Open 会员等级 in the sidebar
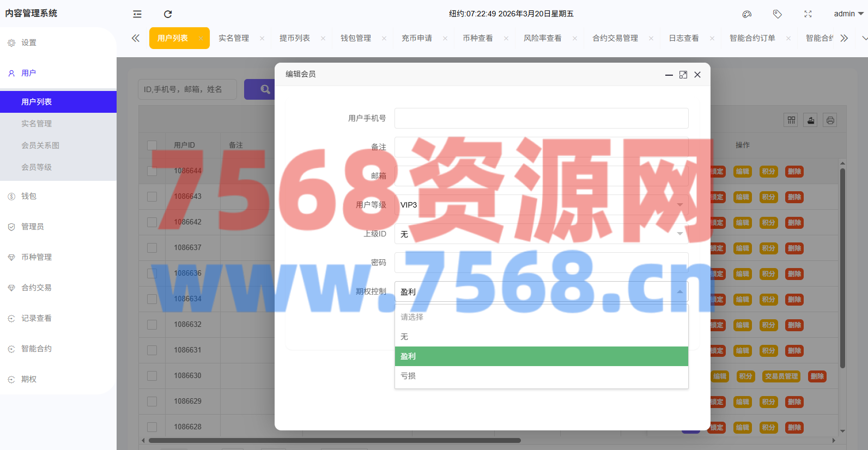Image resolution: width=868 pixels, height=450 pixels. (37, 167)
